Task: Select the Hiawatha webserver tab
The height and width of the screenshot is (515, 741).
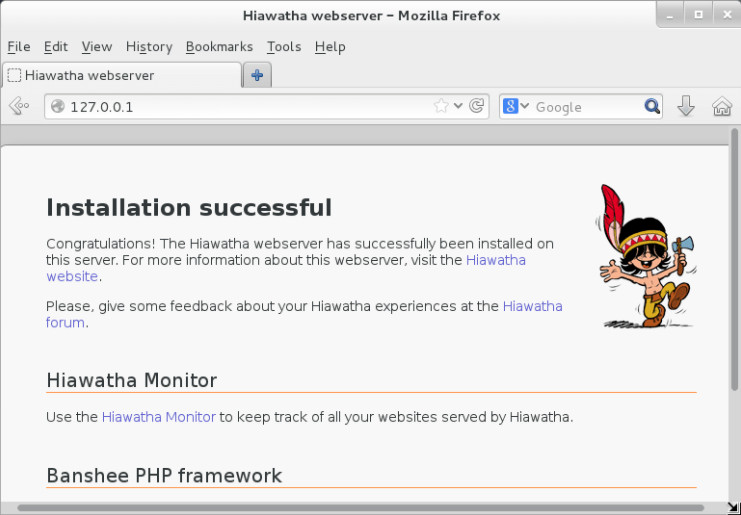Action: coord(122,75)
